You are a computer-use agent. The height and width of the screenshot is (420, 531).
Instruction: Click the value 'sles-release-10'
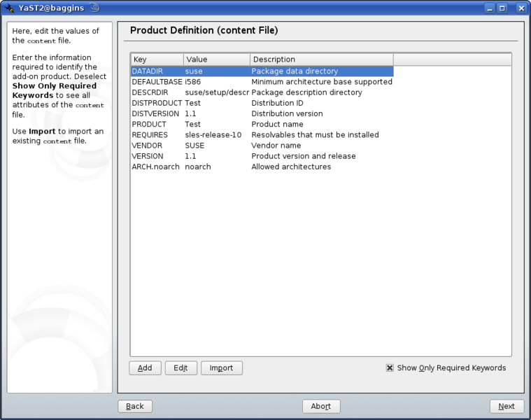(213, 135)
